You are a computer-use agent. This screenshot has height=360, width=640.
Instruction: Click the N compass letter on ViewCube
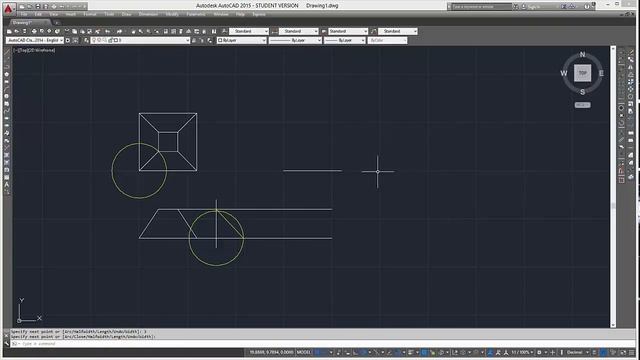pos(582,54)
